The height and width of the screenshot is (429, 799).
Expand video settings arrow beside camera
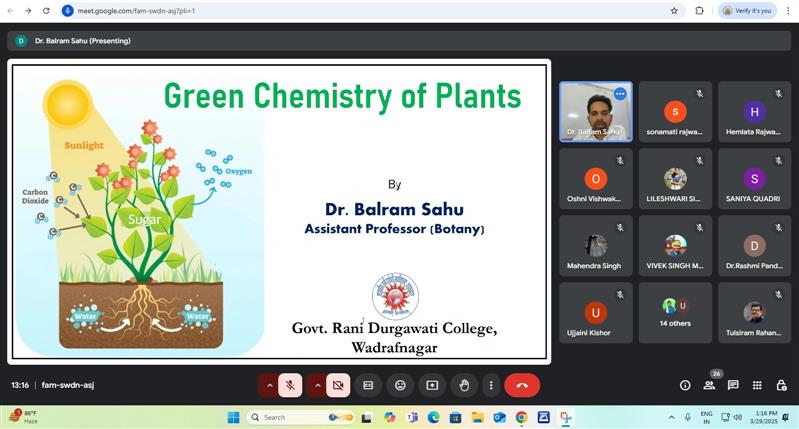(317, 385)
